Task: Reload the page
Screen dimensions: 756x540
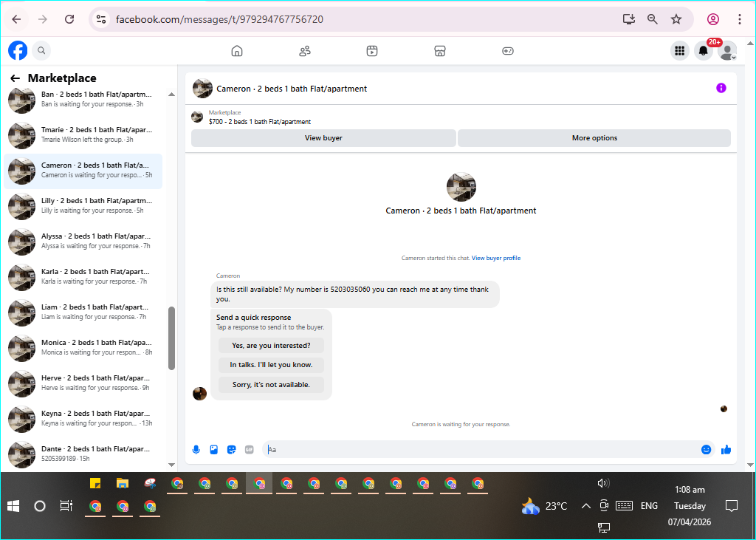Action: [x=69, y=19]
